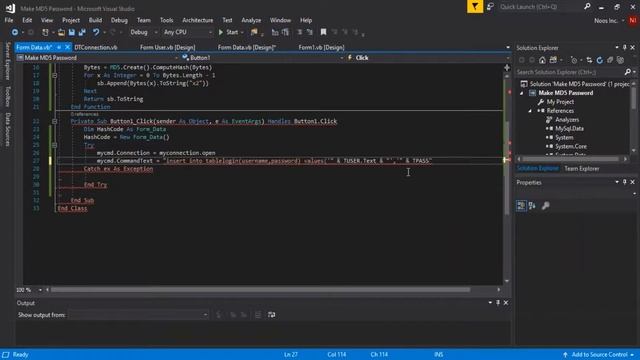Viewport: 640px width, 360px height.
Task: Switch to Form User.vb [Design] tab
Action: [x=167, y=47]
